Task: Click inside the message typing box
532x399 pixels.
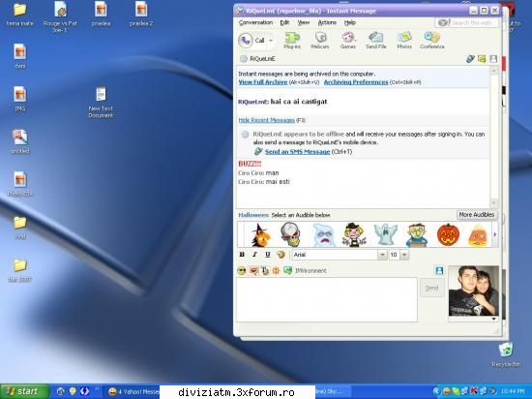Action: click(x=327, y=299)
